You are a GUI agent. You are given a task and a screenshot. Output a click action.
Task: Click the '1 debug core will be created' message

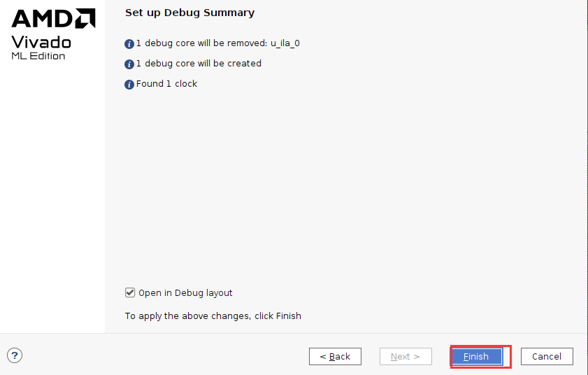(x=199, y=64)
